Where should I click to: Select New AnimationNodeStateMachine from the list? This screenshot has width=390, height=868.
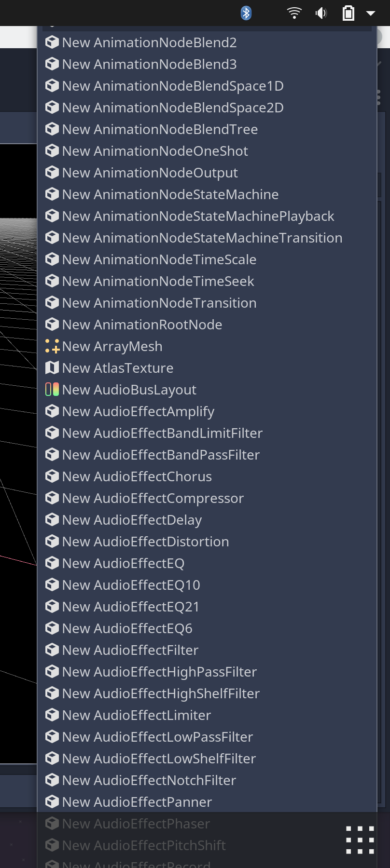coord(170,194)
